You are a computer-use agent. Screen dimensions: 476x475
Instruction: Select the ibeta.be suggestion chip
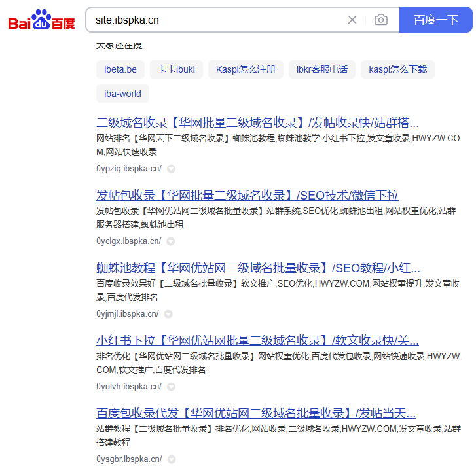pos(120,69)
